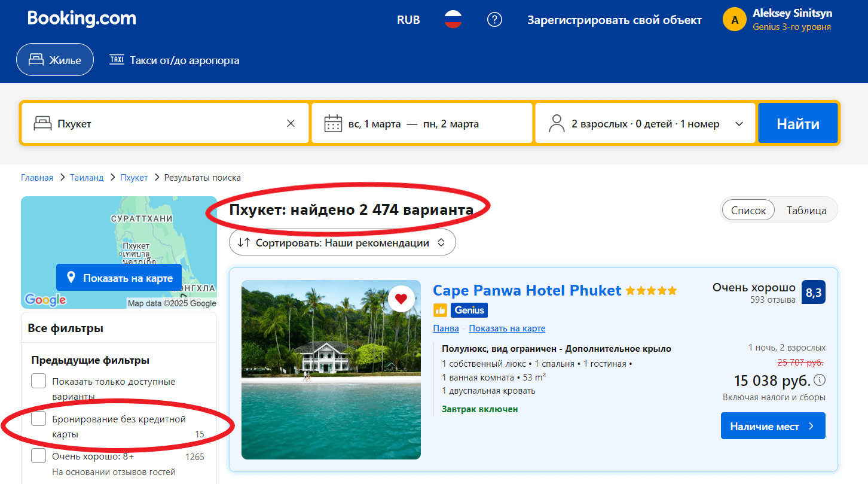Click the price info icon
The height and width of the screenshot is (484, 868).
coord(820,380)
